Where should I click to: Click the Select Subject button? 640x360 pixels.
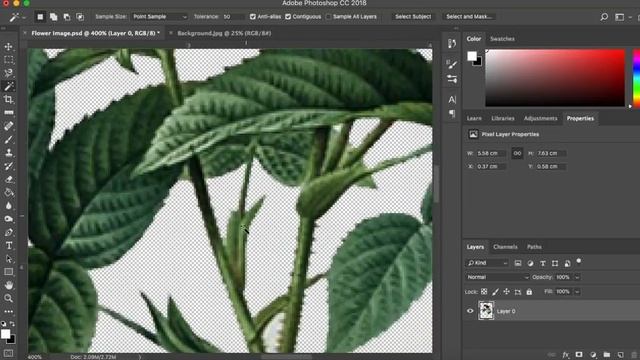coord(413,17)
